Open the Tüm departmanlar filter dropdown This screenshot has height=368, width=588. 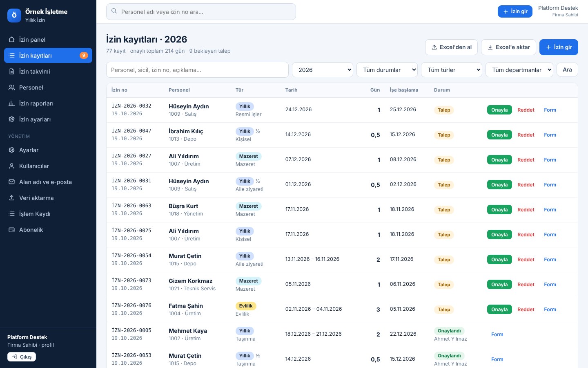[519, 70]
